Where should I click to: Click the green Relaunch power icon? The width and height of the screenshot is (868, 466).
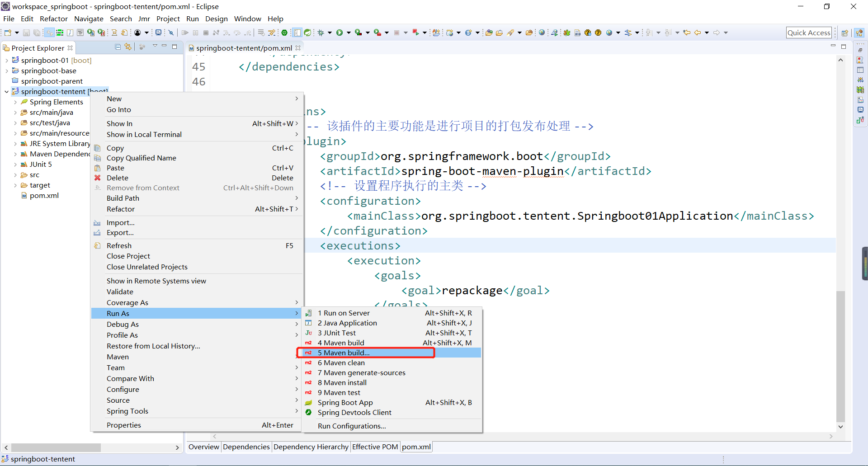click(x=284, y=33)
